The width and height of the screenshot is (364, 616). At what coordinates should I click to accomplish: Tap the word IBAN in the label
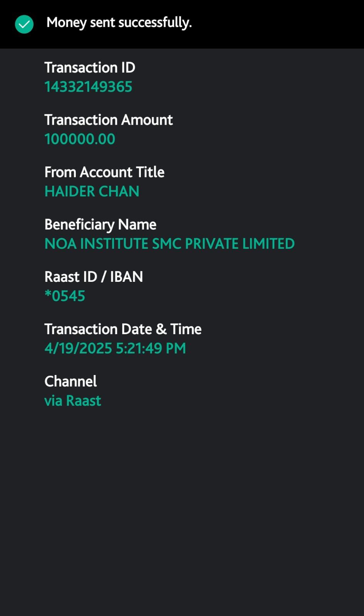(x=126, y=277)
